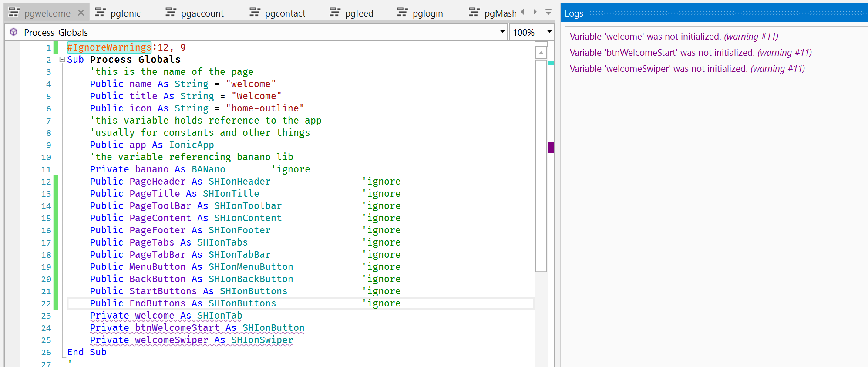Click the module icon on the pgaccount tab
868x367 pixels.
(x=171, y=13)
